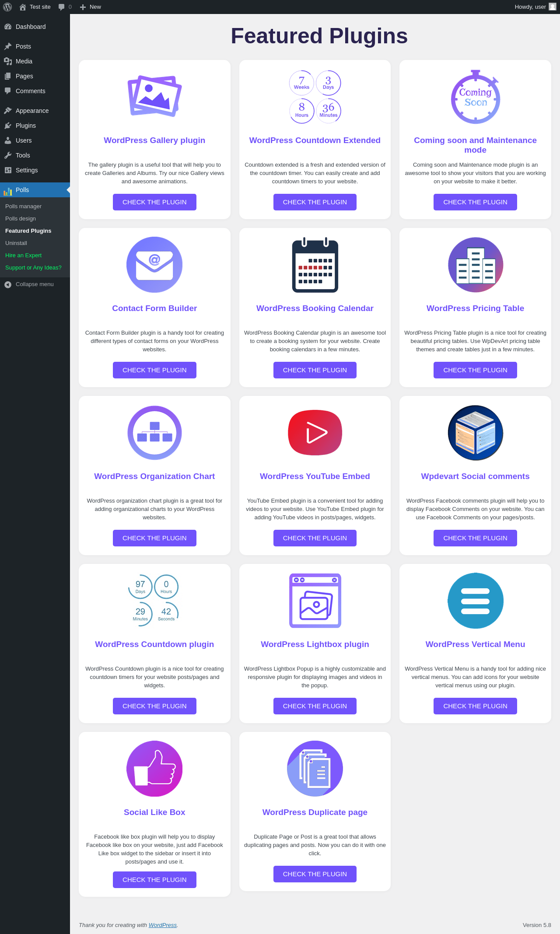Viewport: 560px width, 934px height.
Task: Click the Duplicate page documents icon
Action: tap(315, 769)
